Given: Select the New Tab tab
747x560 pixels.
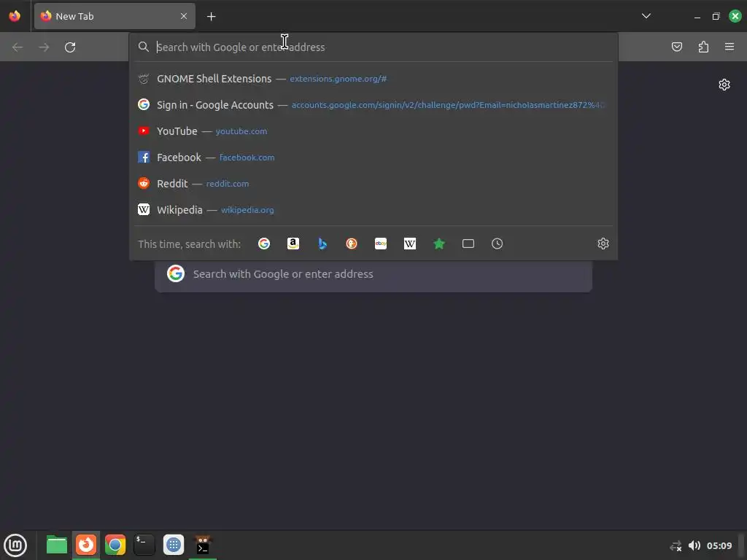Looking at the screenshot, I should coord(115,16).
